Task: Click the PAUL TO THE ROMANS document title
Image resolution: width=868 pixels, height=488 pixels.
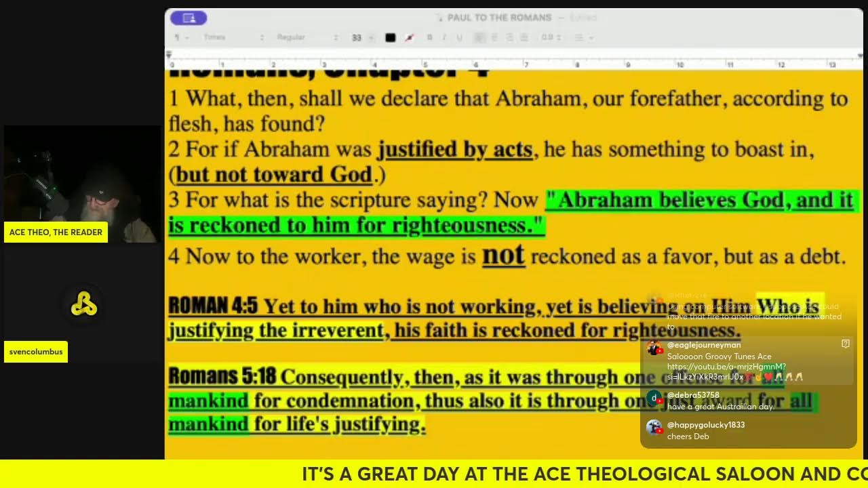Action: point(499,18)
